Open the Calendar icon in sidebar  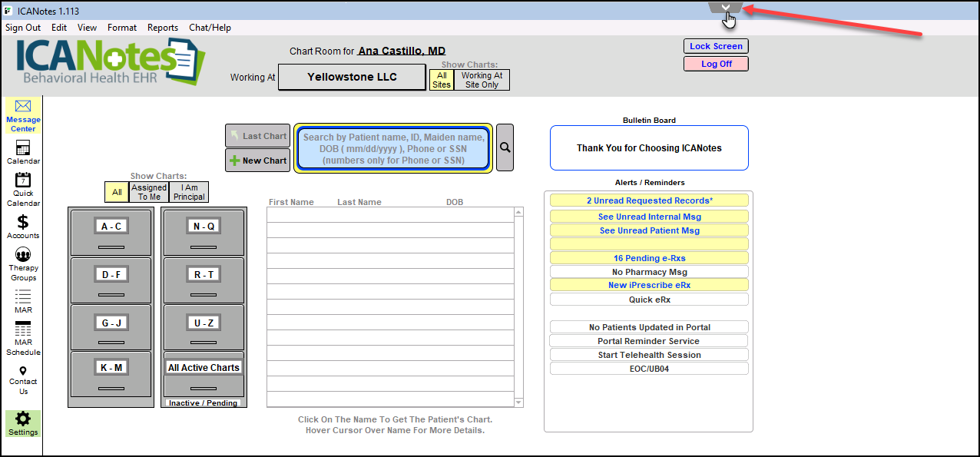point(23,148)
